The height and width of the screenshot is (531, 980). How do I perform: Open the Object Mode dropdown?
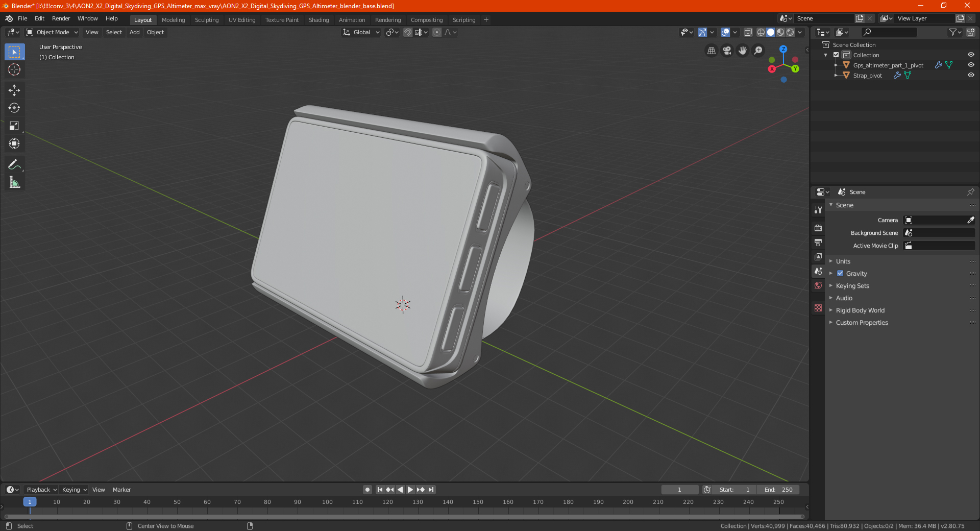tap(52, 32)
